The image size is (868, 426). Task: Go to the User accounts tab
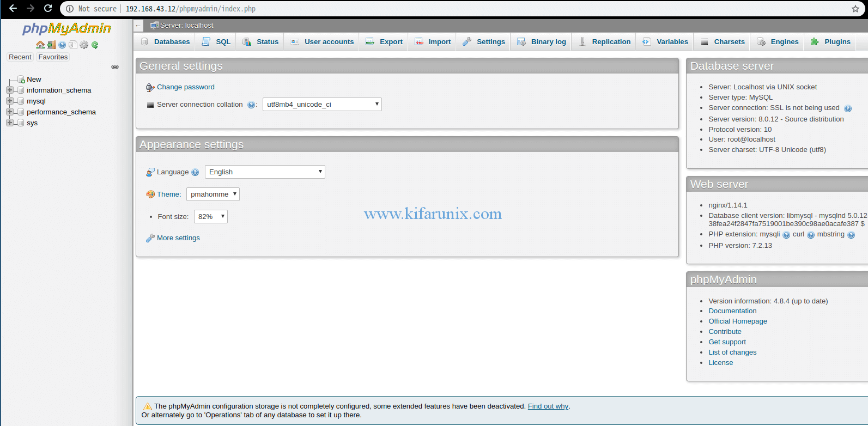(322, 42)
